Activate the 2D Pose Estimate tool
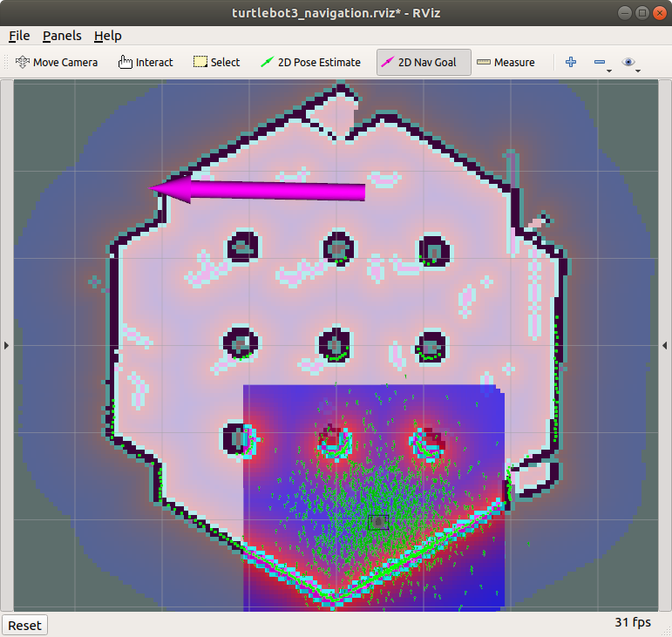 click(310, 62)
